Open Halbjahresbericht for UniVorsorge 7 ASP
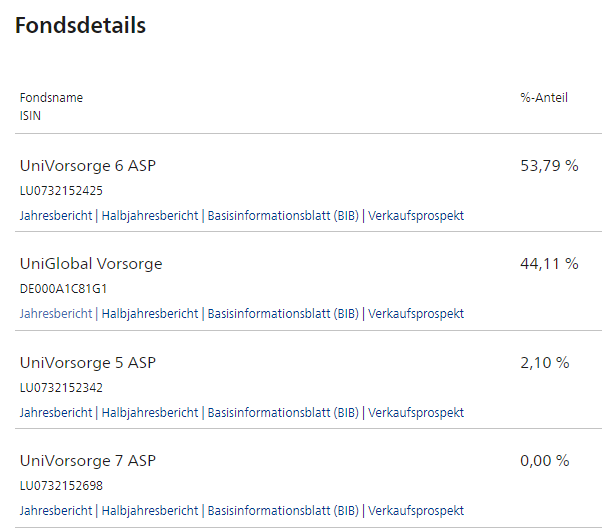Screen dimensions: 602x532 click(x=150, y=511)
